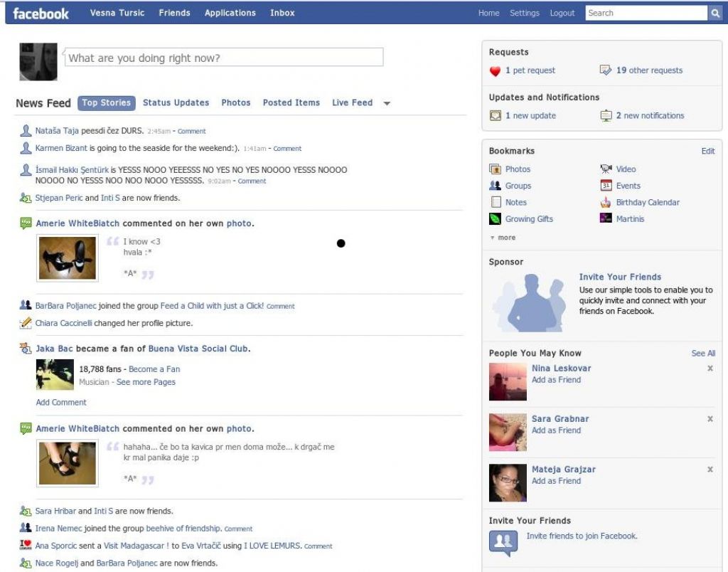Switch to the Photos feed tab
The image size is (728, 572).
point(236,102)
